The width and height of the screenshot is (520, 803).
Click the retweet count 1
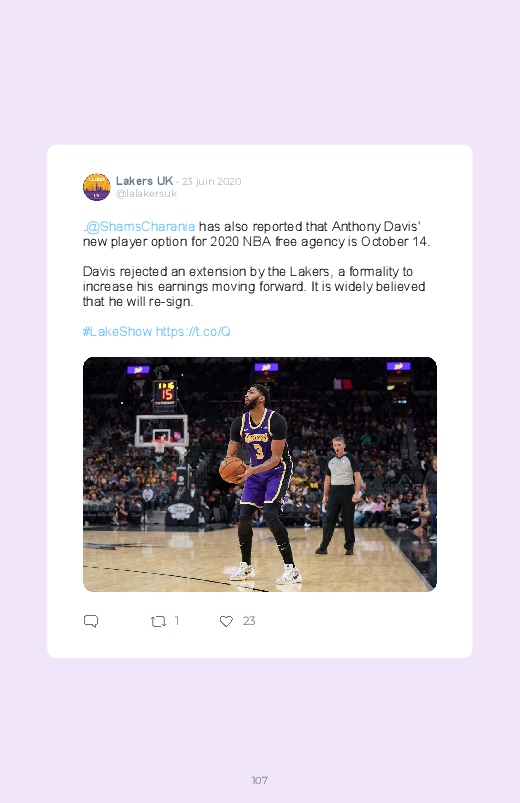pyautogui.click(x=177, y=621)
